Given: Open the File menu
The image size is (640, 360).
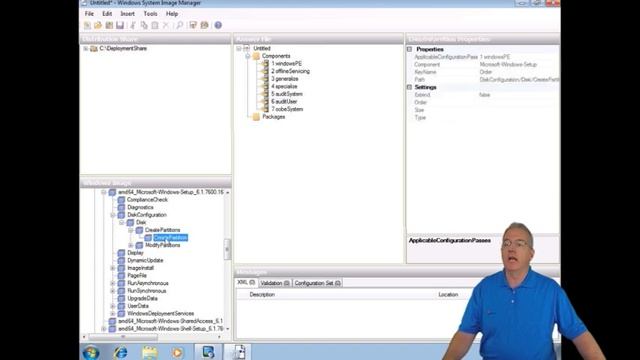Looking at the screenshot, I should (x=89, y=14).
